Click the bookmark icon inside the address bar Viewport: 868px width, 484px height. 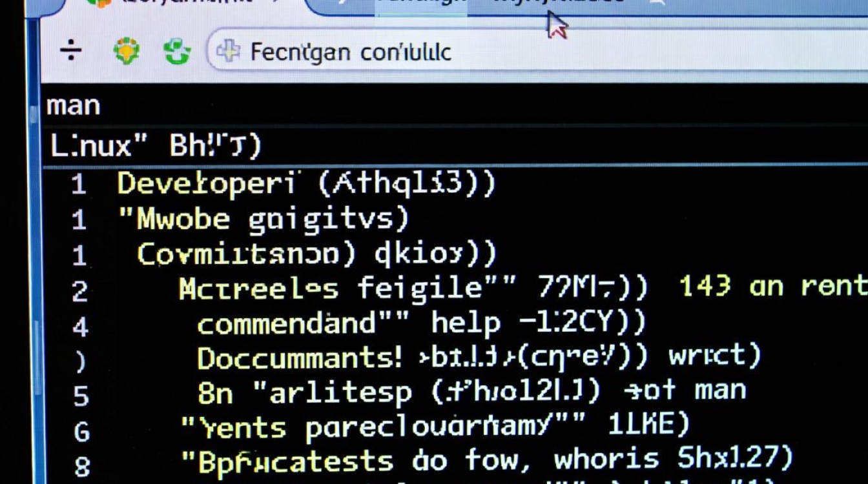[x=229, y=50]
